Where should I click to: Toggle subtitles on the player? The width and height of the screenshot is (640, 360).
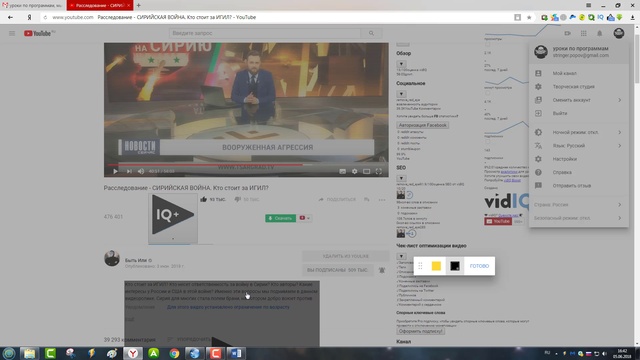point(342,171)
